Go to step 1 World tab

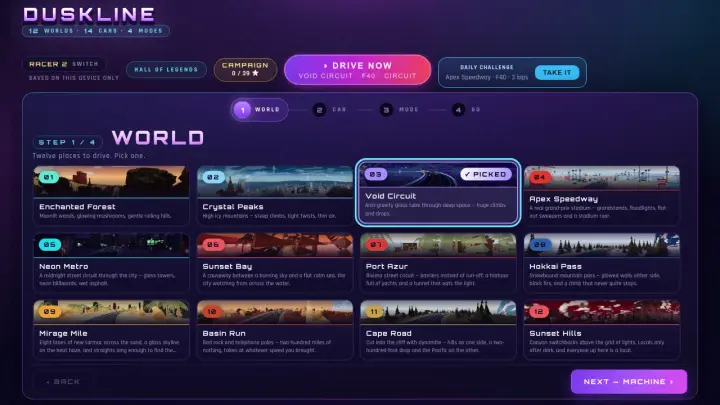[259, 110]
